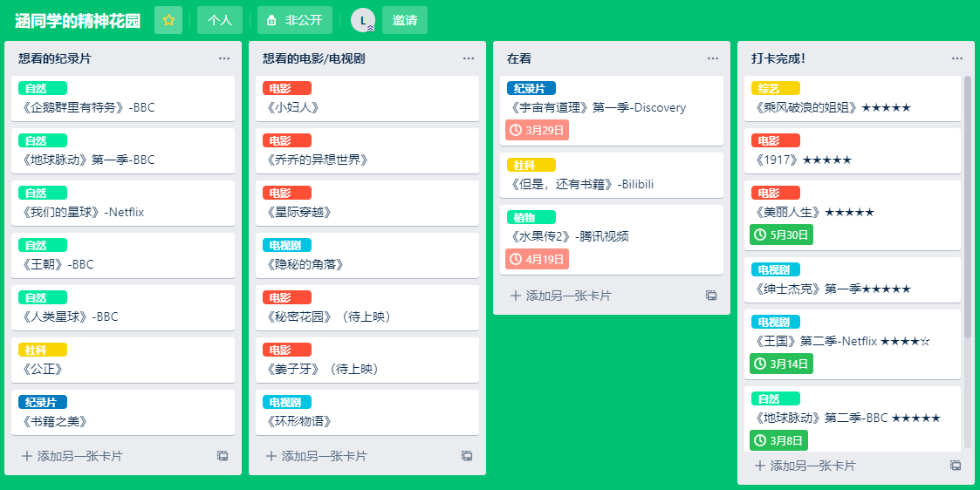Click the board title 涵同学的精神花园
Screen dimensions: 980x490
tap(79, 20)
